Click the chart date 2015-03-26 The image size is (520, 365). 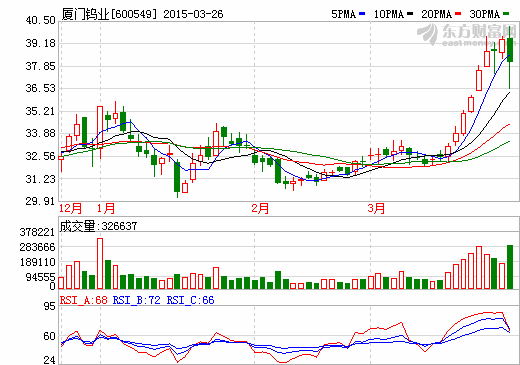click(x=193, y=14)
